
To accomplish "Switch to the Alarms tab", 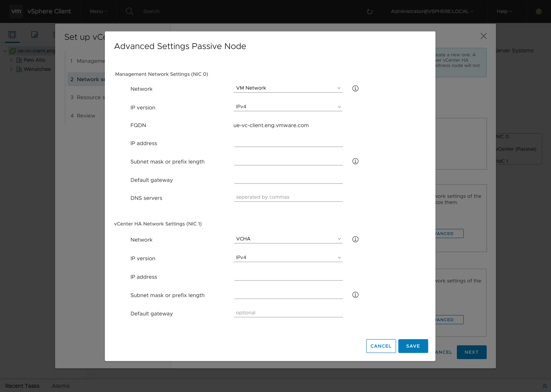I will pyautogui.click(x=61, y=386).
